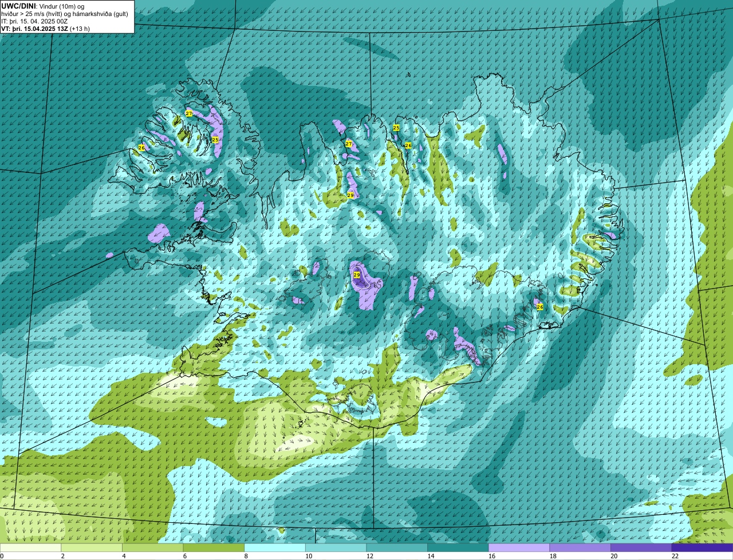733x560 pixels.
Task: Click gust label 26 at Westfjords western tip
Action: point(141,148)
